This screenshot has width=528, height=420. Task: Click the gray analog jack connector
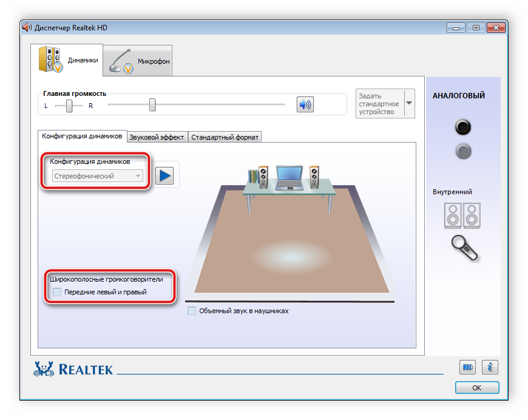(463, 151)
